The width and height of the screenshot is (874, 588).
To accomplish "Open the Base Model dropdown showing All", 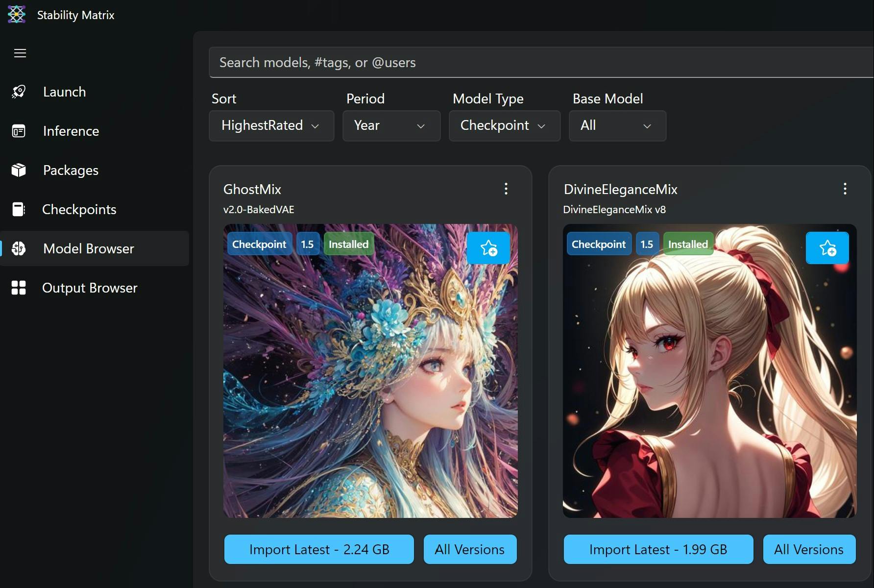I will [617, 126].
